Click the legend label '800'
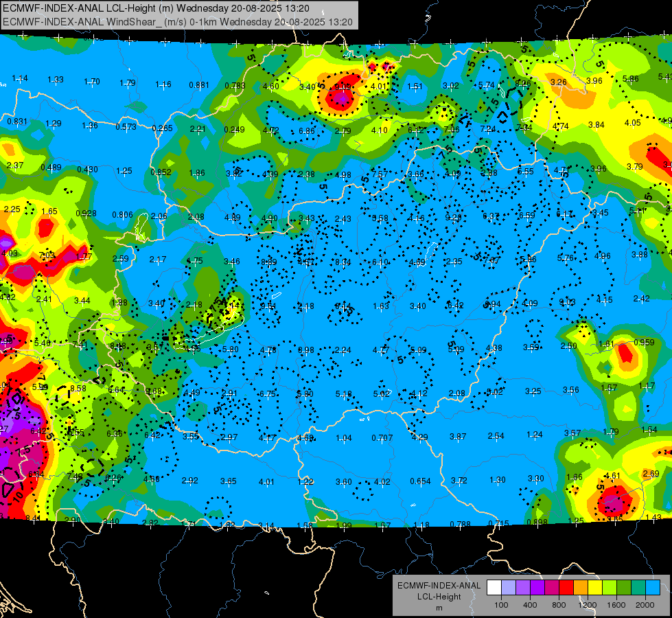 pos(559,605)
